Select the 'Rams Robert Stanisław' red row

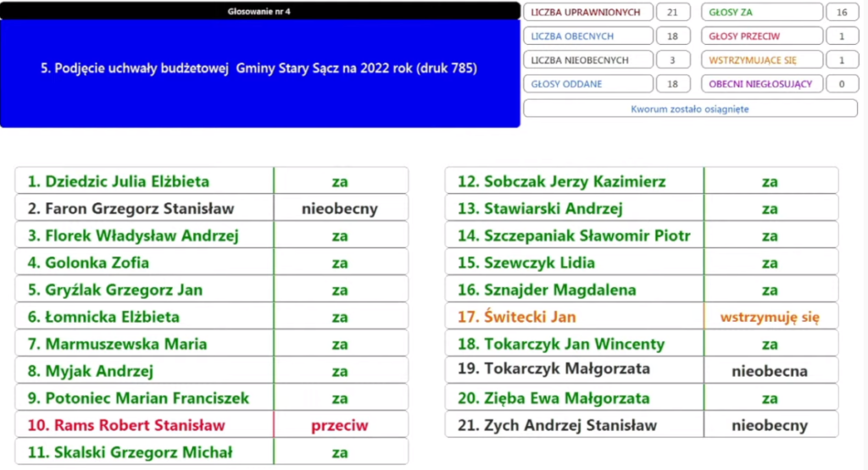(144, 425)
